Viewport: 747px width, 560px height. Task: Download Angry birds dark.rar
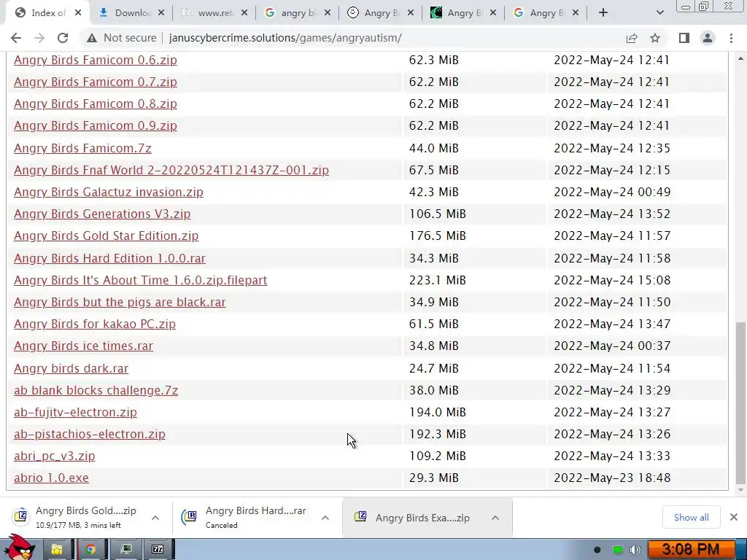[71, 368]
